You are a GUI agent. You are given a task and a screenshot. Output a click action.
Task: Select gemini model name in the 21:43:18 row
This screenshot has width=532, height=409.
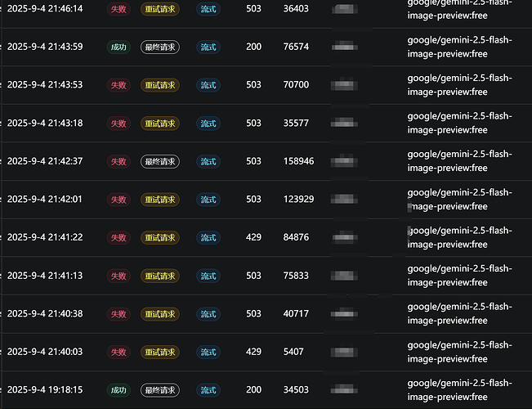coord(460,123)
